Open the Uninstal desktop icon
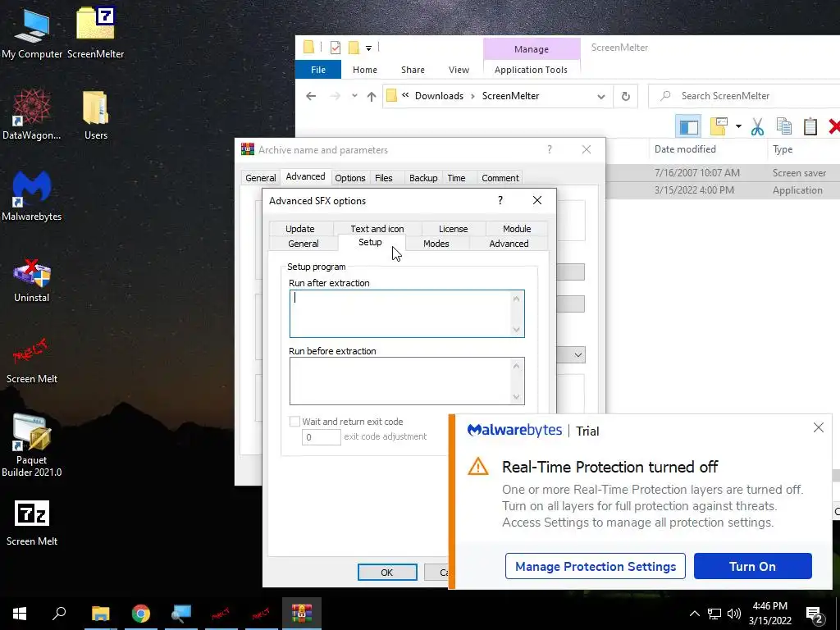The image size is (840, 630). [32, 279]
